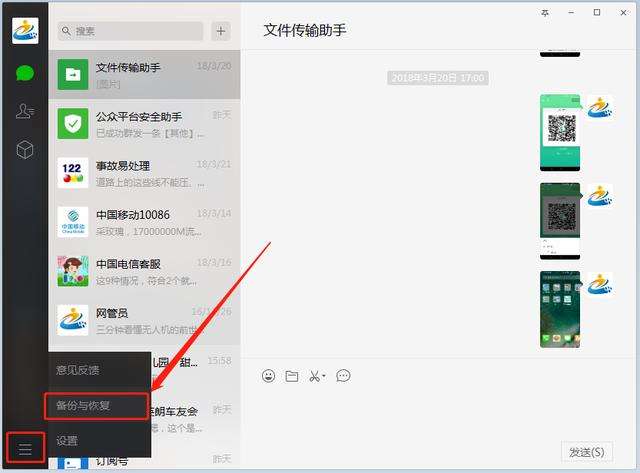Pin the window on top icon

coord(545,13)
